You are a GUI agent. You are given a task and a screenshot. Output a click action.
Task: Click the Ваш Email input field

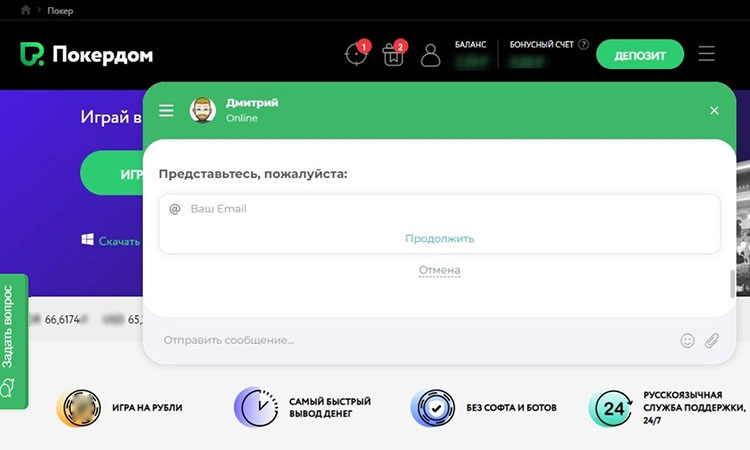click(439, 209)
